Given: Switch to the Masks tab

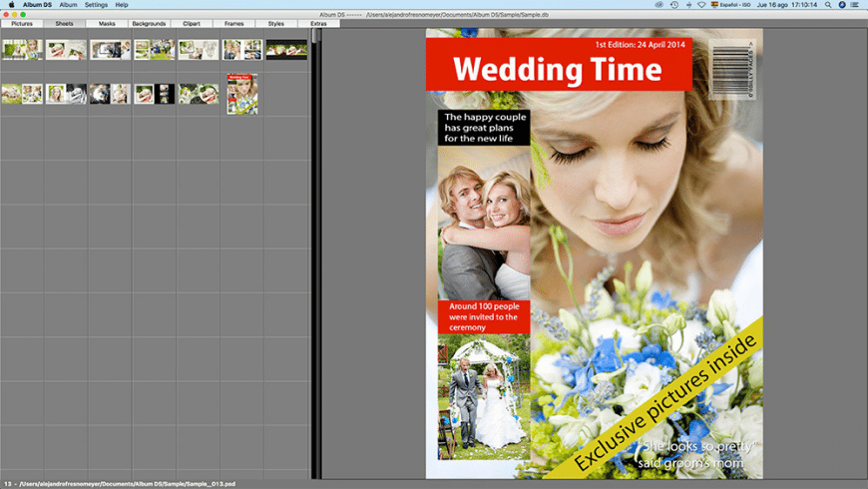Looking at the screenshot, I should coord(107,23).
